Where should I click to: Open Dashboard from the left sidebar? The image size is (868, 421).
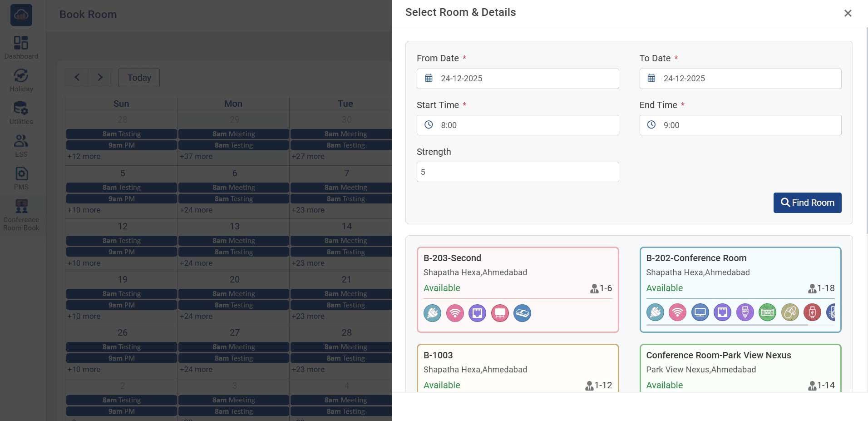(x=21, y=48)
